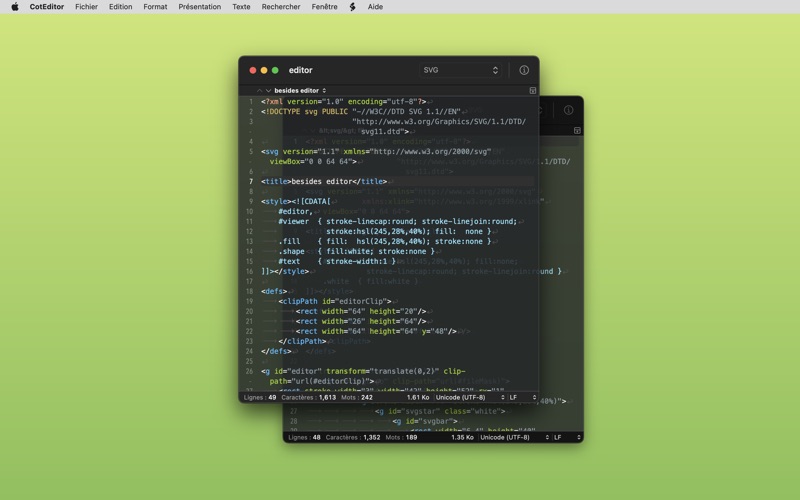Screen dimensions: 800x500
Task: Expand the 'besides editor' outline menu
Action: (300, 90)
